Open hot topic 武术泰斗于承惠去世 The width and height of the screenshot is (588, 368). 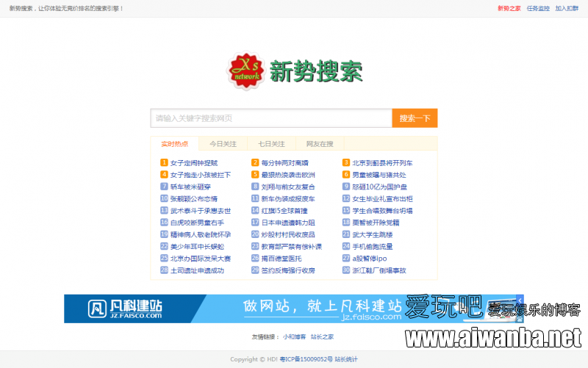coord(201,211)
